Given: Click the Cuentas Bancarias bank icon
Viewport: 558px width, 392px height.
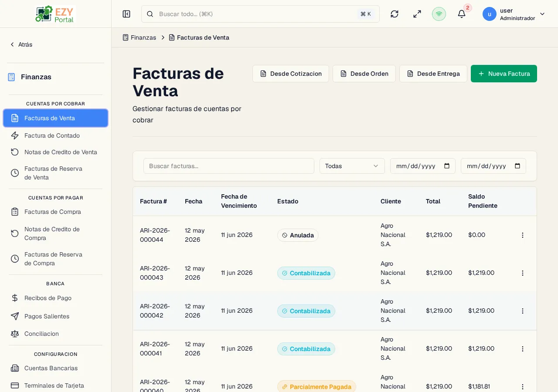Looking at the screenshot, I should pos(15,368).
